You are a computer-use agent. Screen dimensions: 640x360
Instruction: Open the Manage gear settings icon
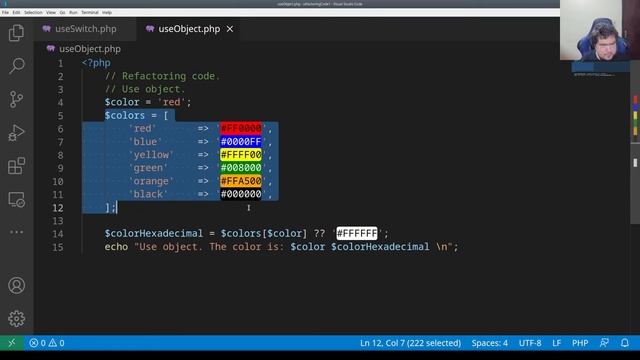[16, 318]
